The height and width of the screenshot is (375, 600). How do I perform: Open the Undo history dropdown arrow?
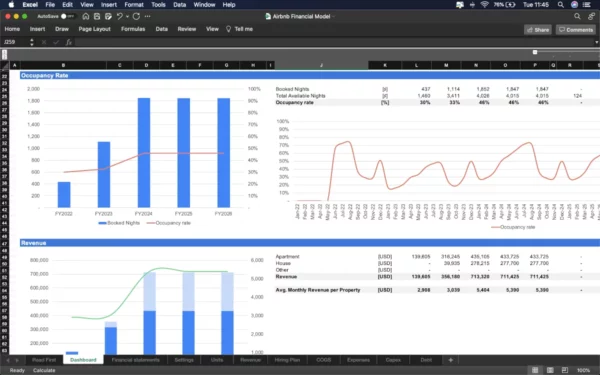pyautogui.click(x=127, y=16)
